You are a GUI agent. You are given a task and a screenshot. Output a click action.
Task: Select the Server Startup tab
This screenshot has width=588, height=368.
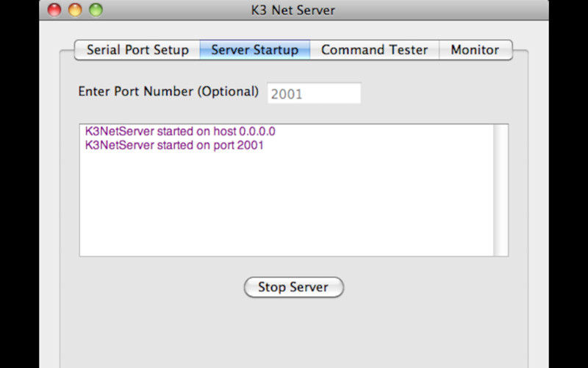(x=254, y=50)
